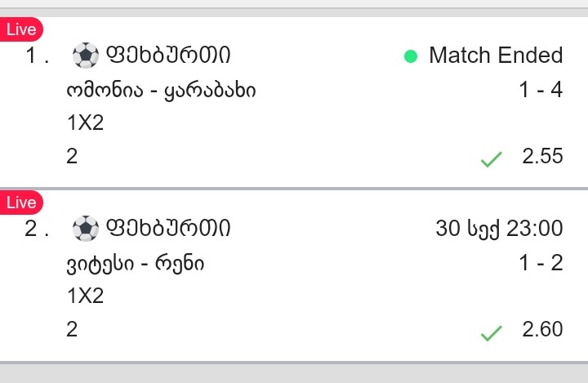Click the green checkmark beside odds 2.55
Viewport: 588px width, 383px height.
click(x=491, y=160)
